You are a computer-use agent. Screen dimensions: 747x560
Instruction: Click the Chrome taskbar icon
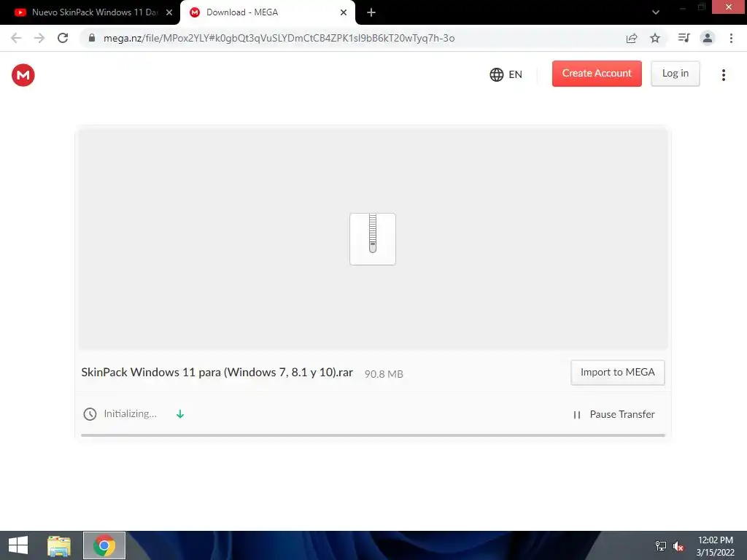click(x=104, y=545)
